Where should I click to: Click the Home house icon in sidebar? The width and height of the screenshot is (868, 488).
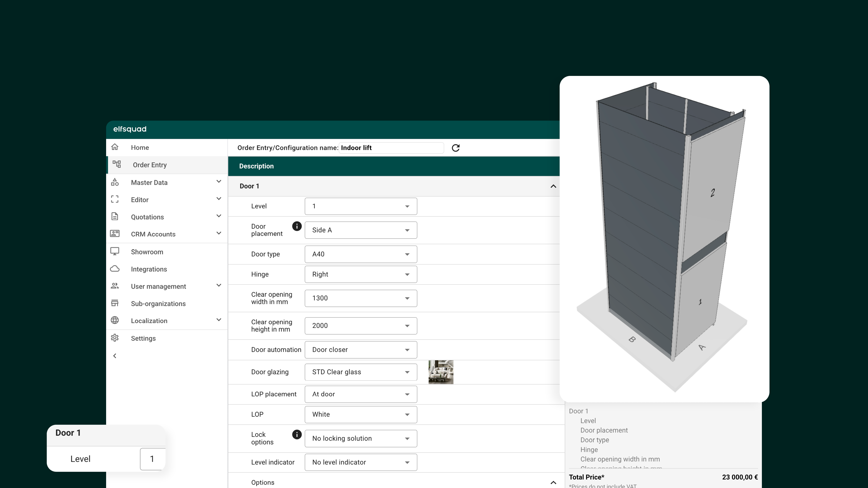115,147
